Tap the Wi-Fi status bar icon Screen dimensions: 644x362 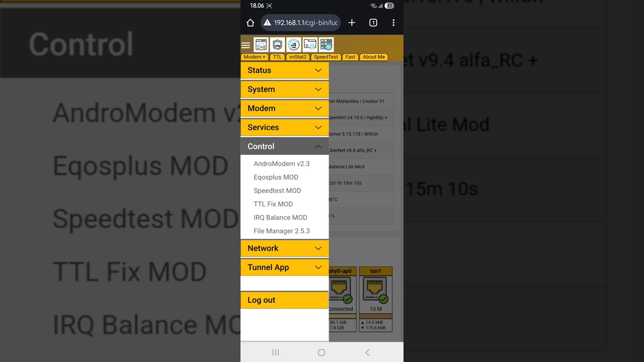[x=373, y=6]
